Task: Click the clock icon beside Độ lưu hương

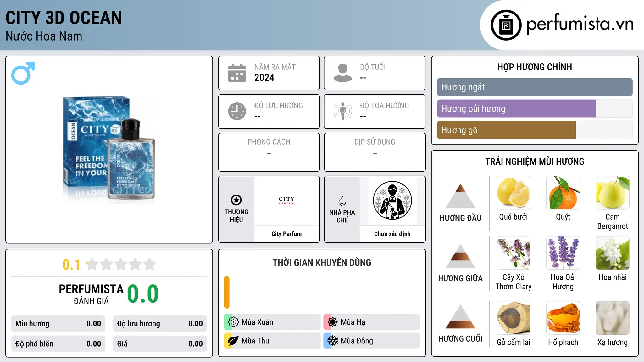Action: tap(237, 111)
